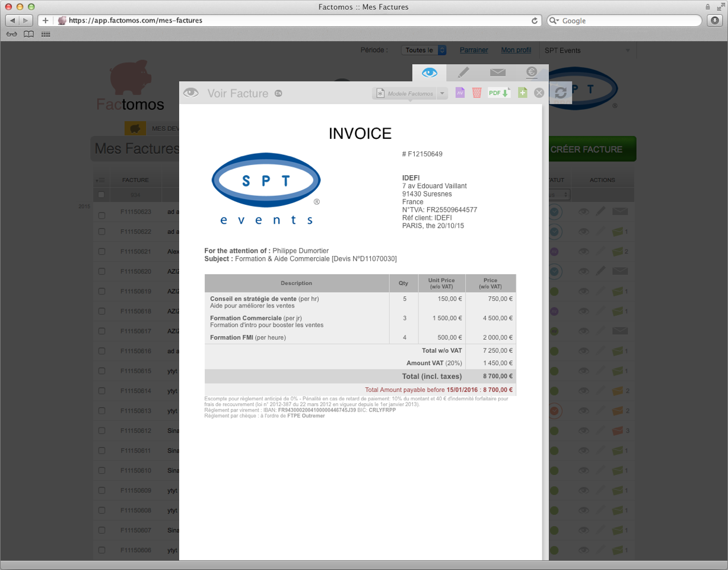
Task: Send invoice F11150620 with its envelope icon
Action: click(x=620, y=271)
